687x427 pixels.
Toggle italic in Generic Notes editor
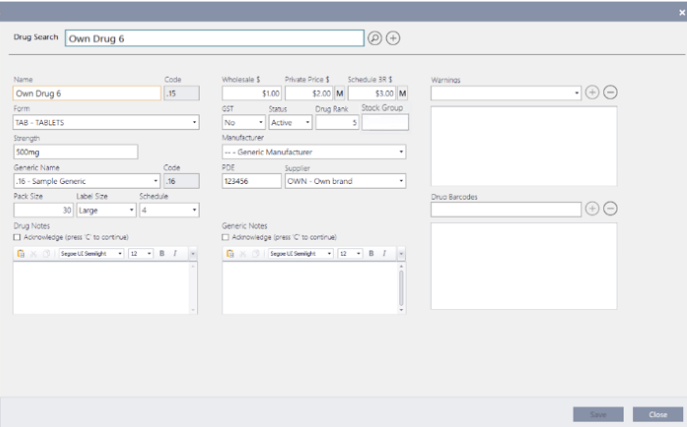(x=384, y=254)
